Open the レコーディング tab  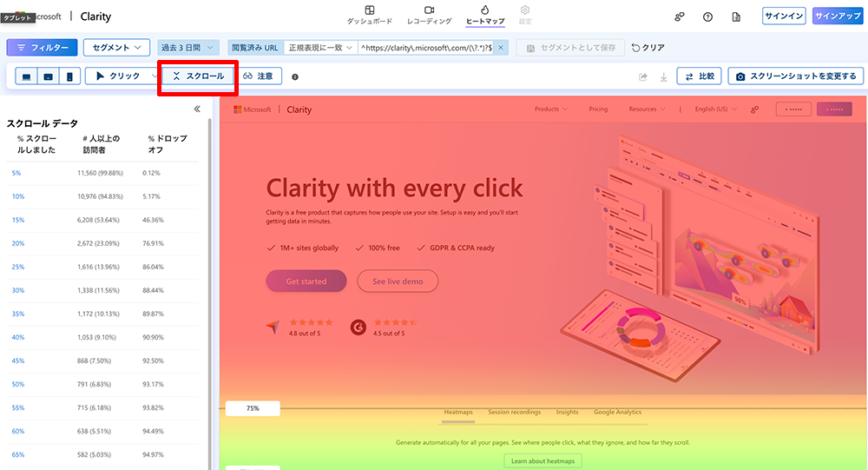[429, 15]
